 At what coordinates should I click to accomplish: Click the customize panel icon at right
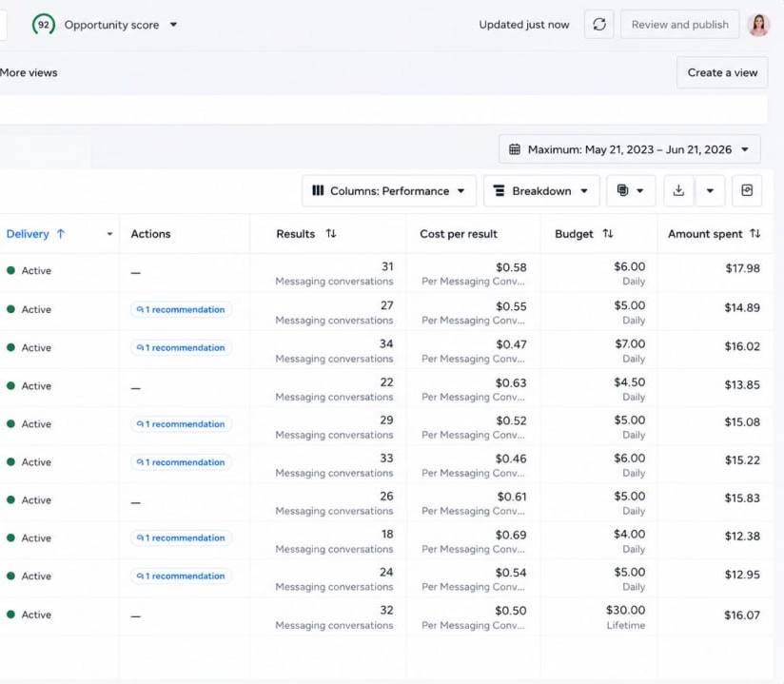click(747, 190)
